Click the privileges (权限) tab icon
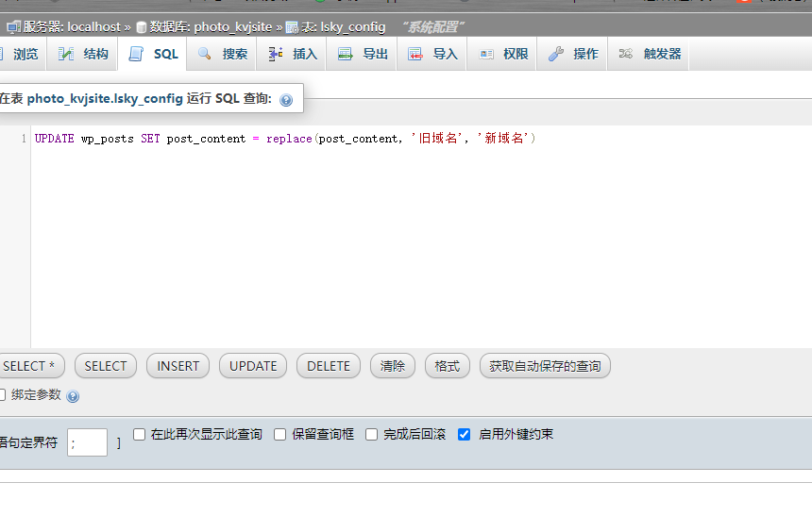The width and height of the screenshot is (812, 516). pyautogui.click(x=486, y=55)
